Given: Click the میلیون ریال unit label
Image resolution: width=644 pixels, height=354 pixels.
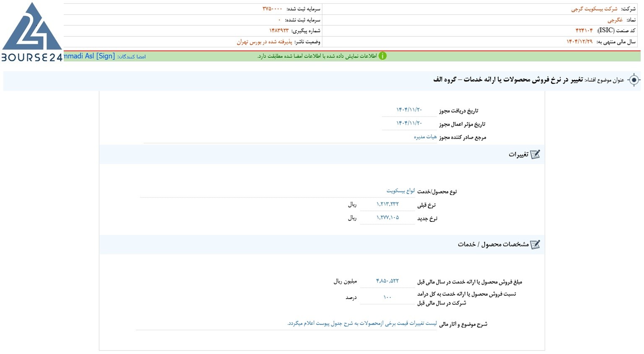Looking at the screenshot, I should tap(345, 281).
